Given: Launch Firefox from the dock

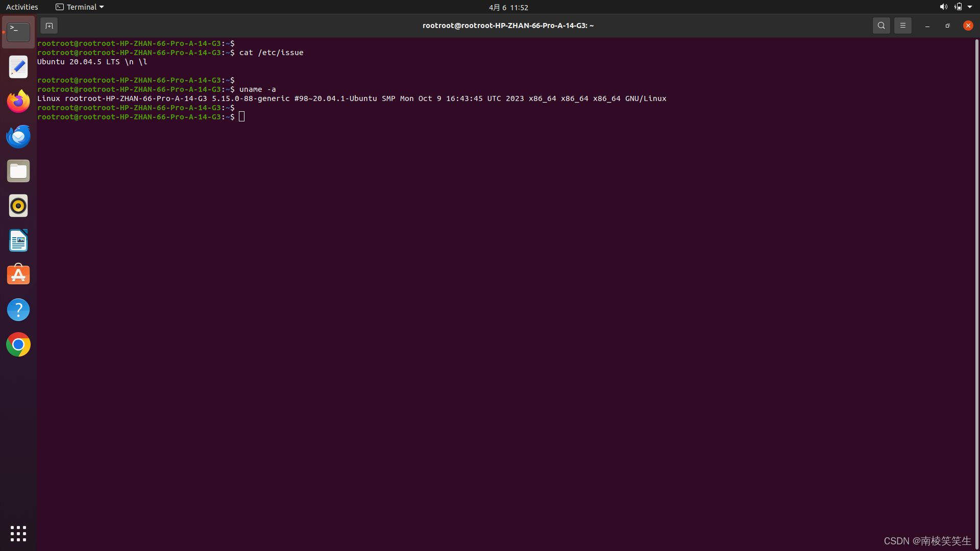Looking at the screenshot, I should pyautogui.click(x=18, y=102).
